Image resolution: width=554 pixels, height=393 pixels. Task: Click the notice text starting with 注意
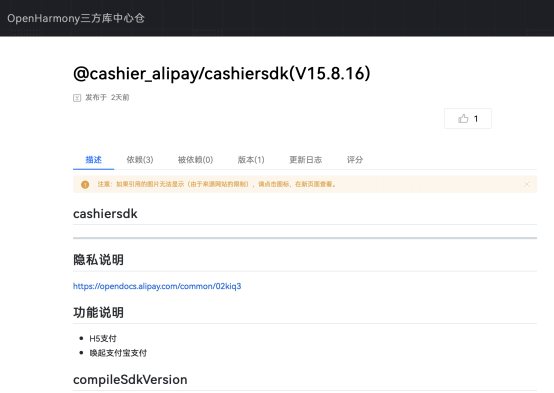[x=217, y=184]
